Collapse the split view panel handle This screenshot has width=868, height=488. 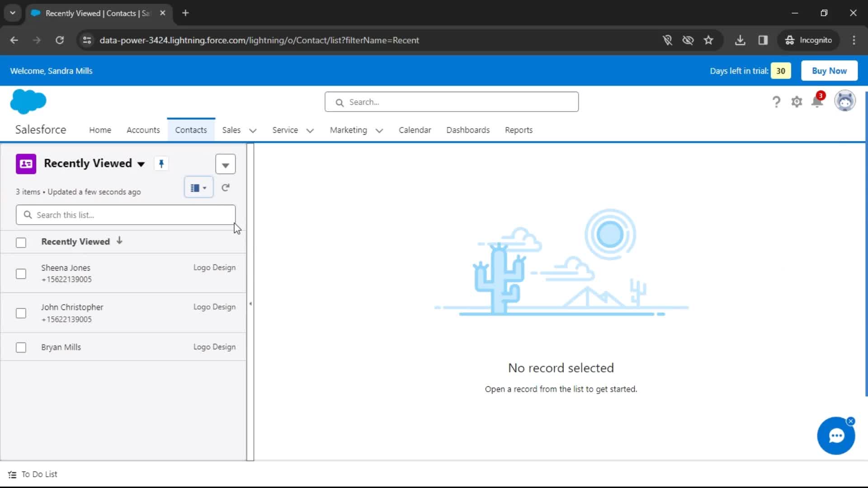(250, 304)
